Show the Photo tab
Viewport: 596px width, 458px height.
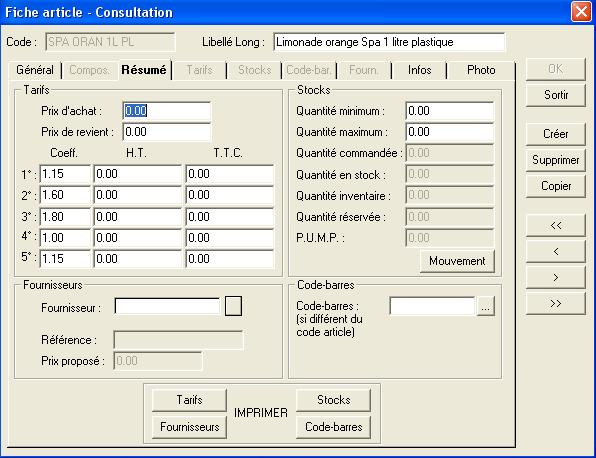pos(481,70)
